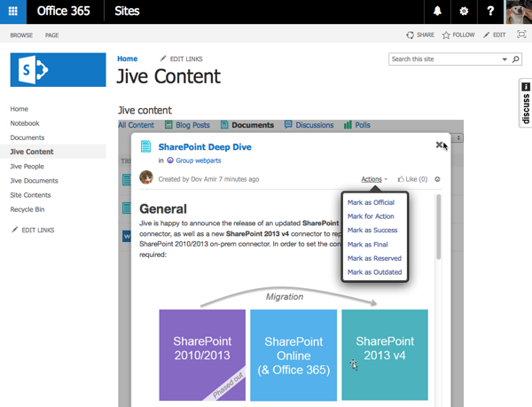The image size is (532, 407).
Task: Choose Mark as Outdated
Action: pos(374,272)
